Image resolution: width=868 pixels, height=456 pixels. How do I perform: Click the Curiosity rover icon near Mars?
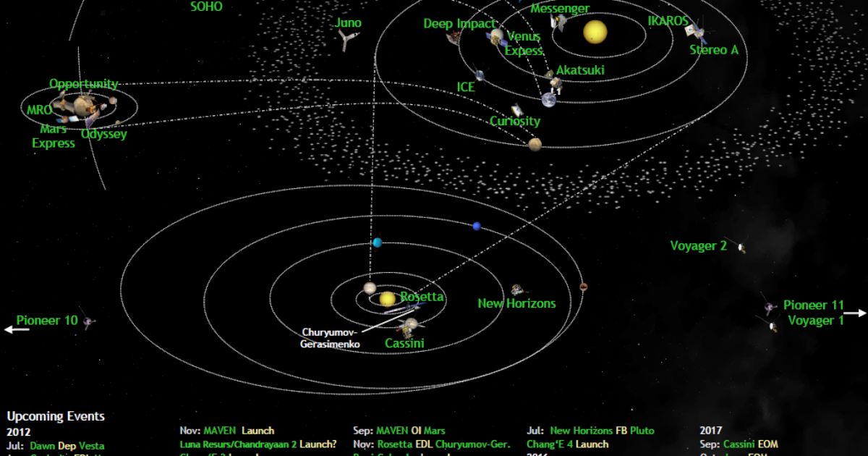click(516, 110)
